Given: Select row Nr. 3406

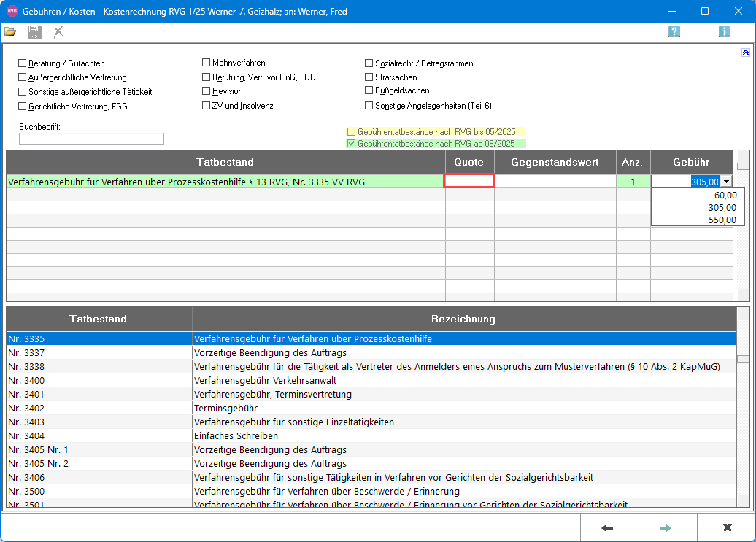Looking at the screenshot, I should tap(371, 478).
